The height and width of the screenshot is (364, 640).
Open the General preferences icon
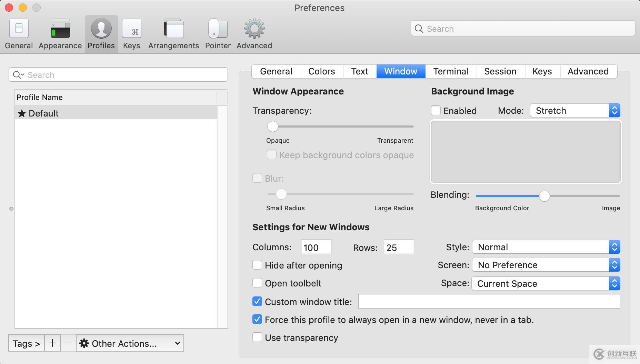tap(19, 33)
